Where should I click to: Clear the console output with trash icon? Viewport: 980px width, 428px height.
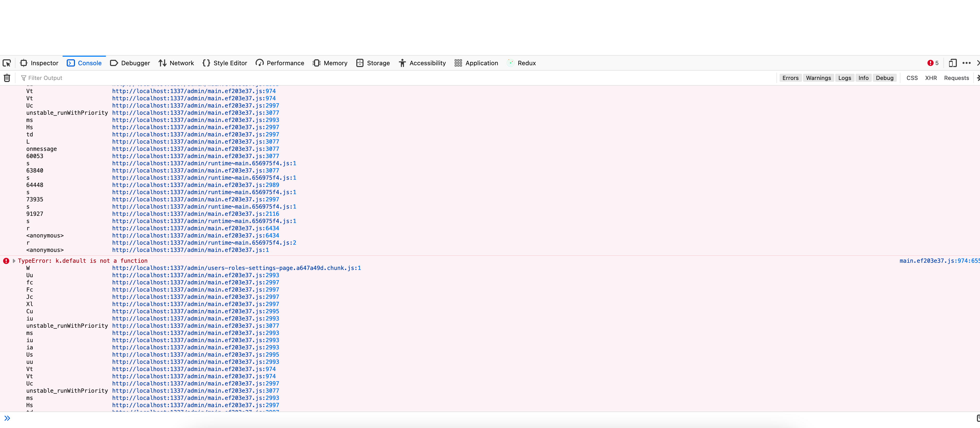click(7, 78)
